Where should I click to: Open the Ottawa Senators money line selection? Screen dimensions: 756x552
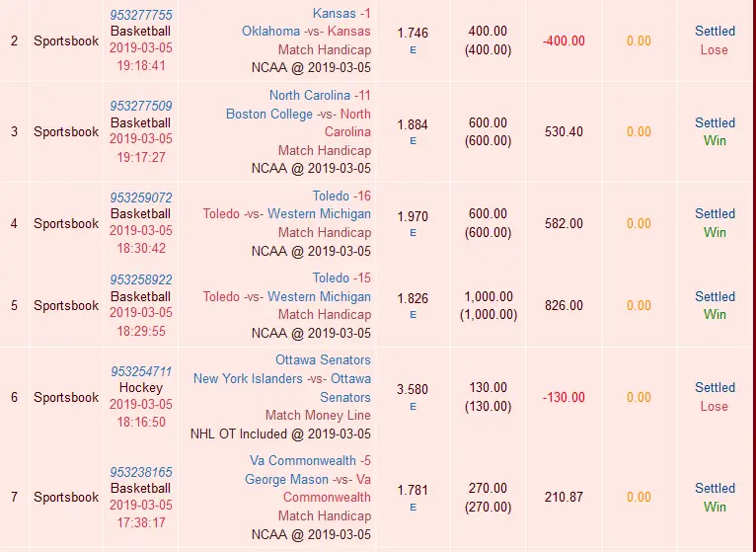[x=323, y=359]
